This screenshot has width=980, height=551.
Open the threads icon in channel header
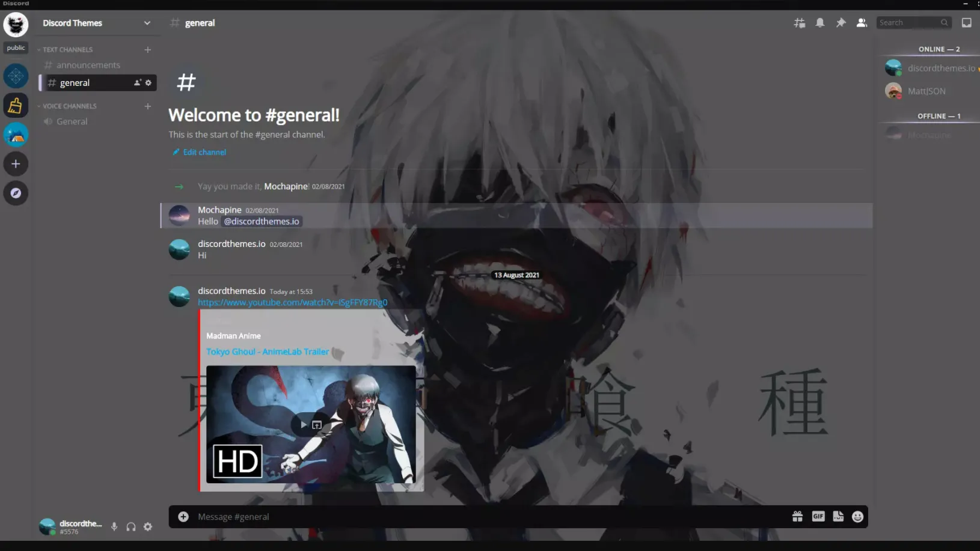pos(799,23)
